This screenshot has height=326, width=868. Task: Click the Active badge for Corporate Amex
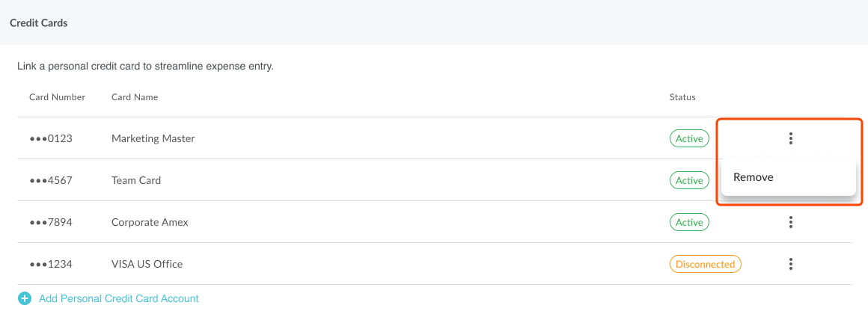689,222
